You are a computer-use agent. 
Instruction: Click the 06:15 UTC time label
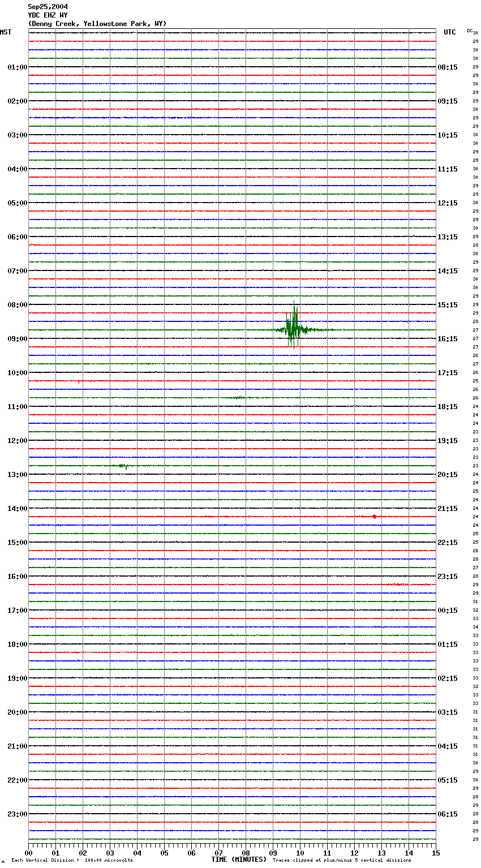click(x=448, y=814)
